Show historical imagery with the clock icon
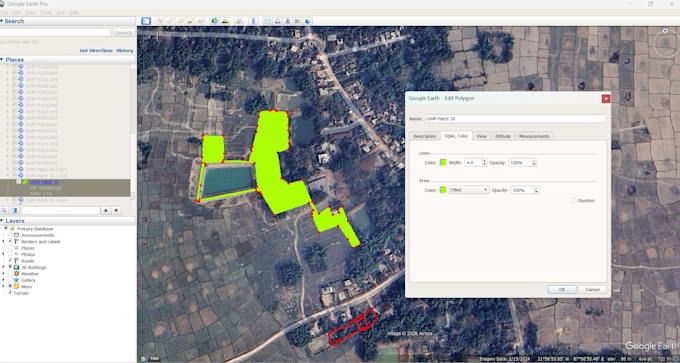The image size is (680, 363). tap(215, 21)
